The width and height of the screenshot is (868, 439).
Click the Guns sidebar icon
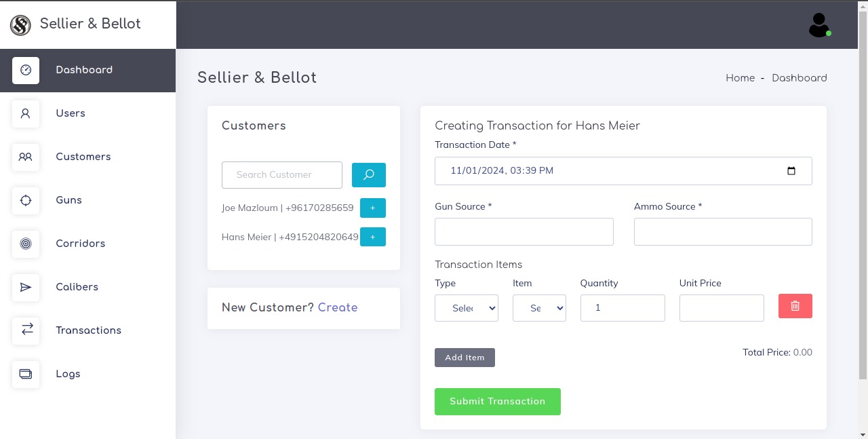pyautogui.click(x=25, y=200)
